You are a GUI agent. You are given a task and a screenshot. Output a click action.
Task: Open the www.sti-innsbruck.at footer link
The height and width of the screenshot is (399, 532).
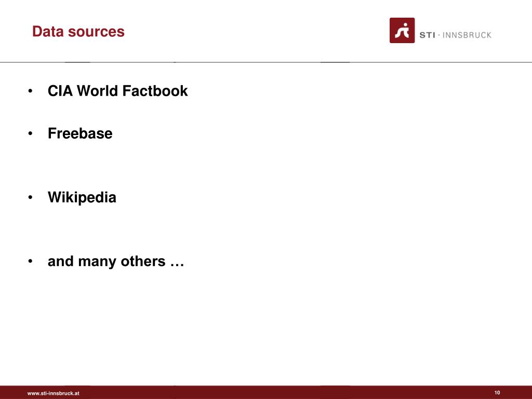point(54,393)
